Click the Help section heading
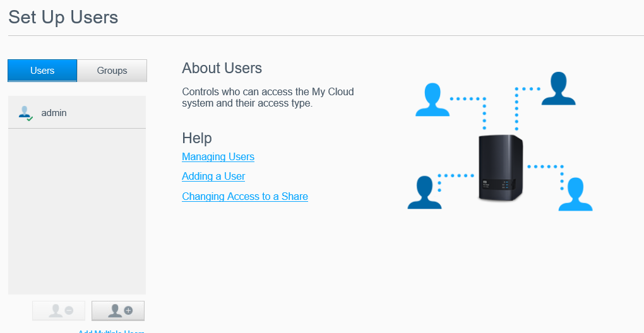 coord(197,138)
